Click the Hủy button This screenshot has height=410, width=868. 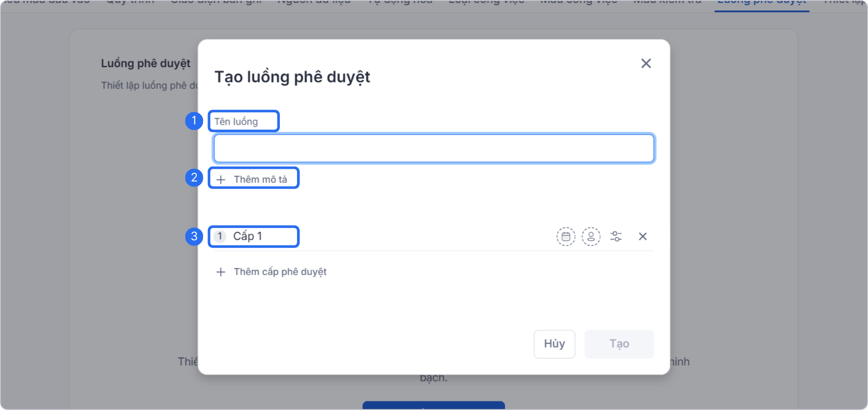coord(554,344)
